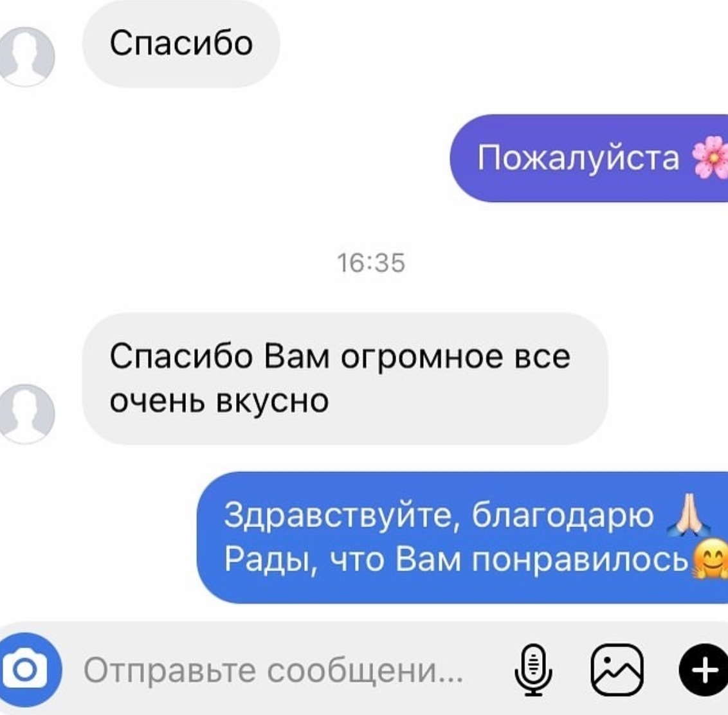728x715 pixels.
Task: Open the avatar beside 'Спасибо Вам огромное' message
Action: 26,413
